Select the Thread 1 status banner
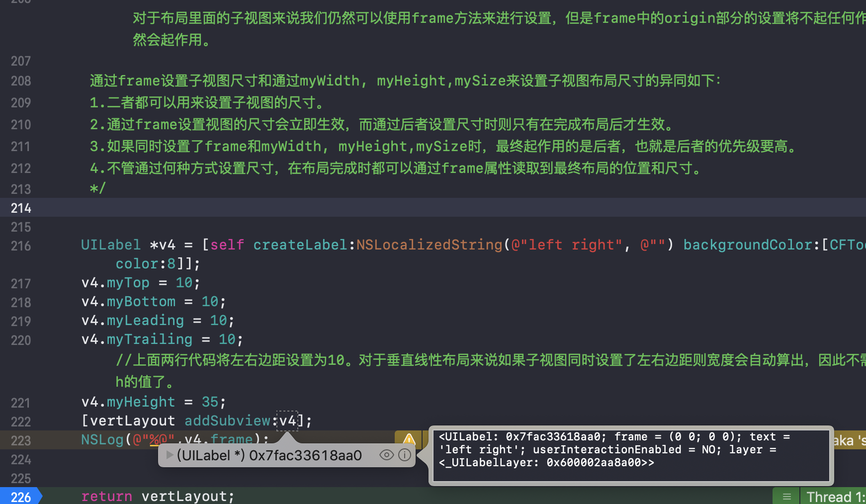The height and width of the screenshot is (504, 866). pos(835,496)
